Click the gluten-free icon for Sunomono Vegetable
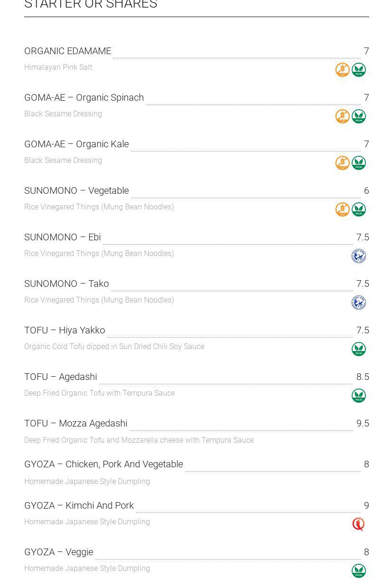This screenshot has width=373, height=588. point(343,209)
